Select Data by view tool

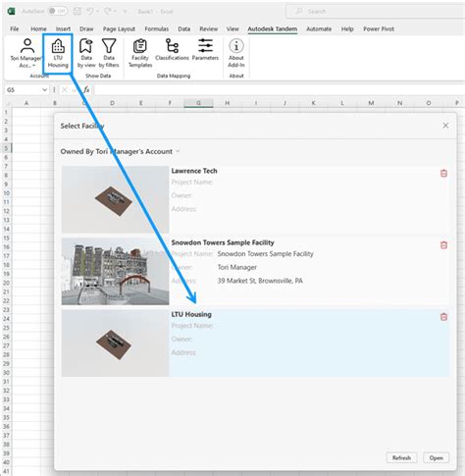pos(86,54)
